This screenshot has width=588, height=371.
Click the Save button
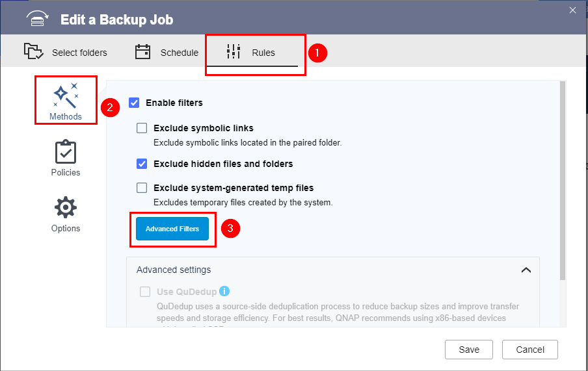469,349
